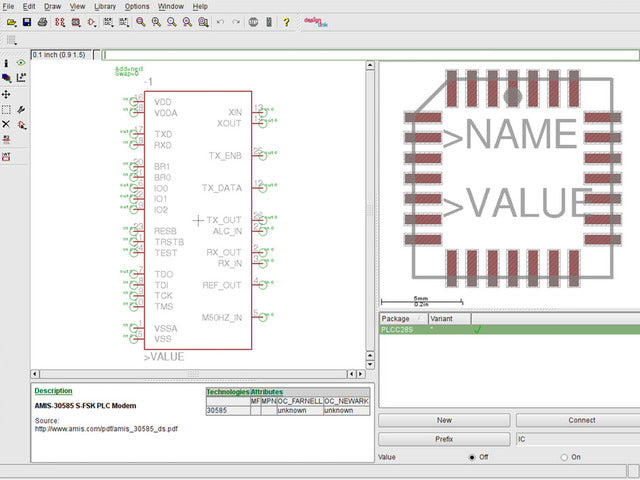Click the command line input field
The height and width of the screenshot is (480, 640).
370,55
